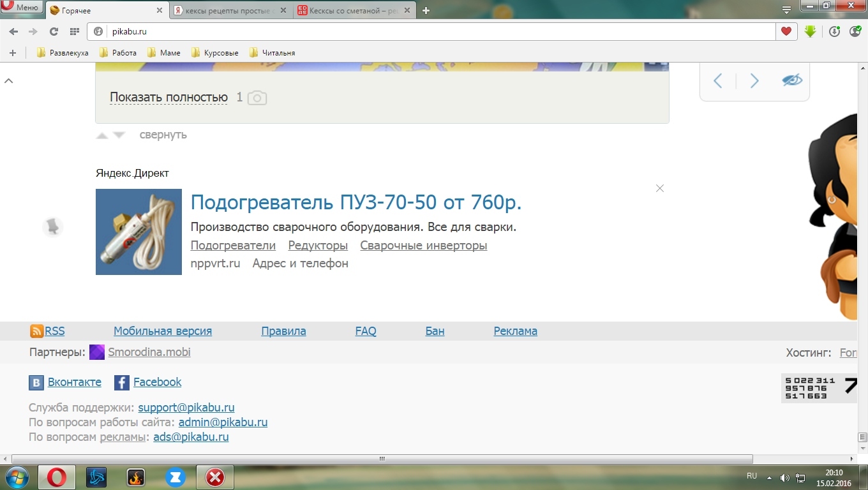Downvote the post with the down arrow
The width and height of the screenshot is (868, 490).
coord(119,135)
